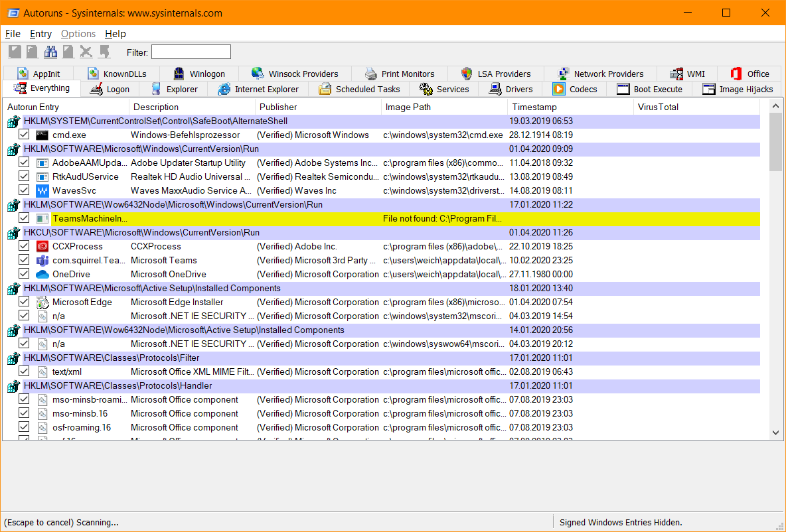Viewport: 786px width, 532px height.
Task: Toggle the text/xml entry checkbox
Action: [23, 371]
